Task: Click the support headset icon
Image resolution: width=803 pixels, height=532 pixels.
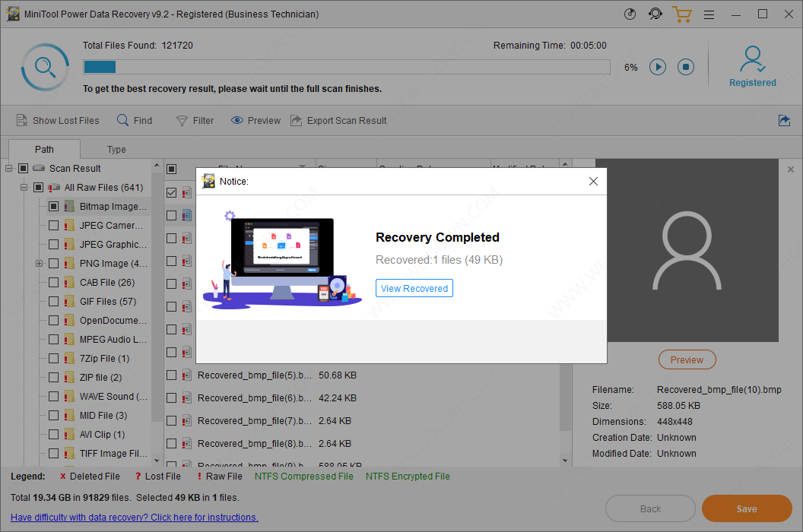Action: 655,14
